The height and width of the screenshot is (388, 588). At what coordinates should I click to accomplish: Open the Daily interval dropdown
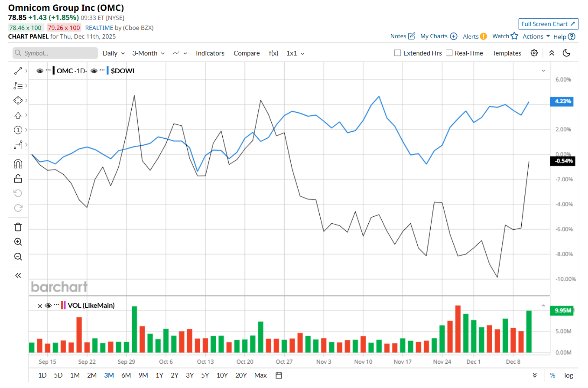click(x=114, y=53)
